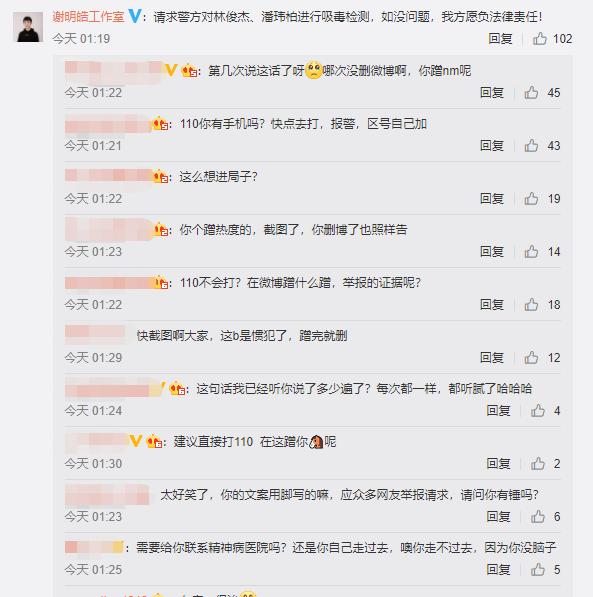Like the comment with 14 likes
Screen dimensions: 593x597
531,252
